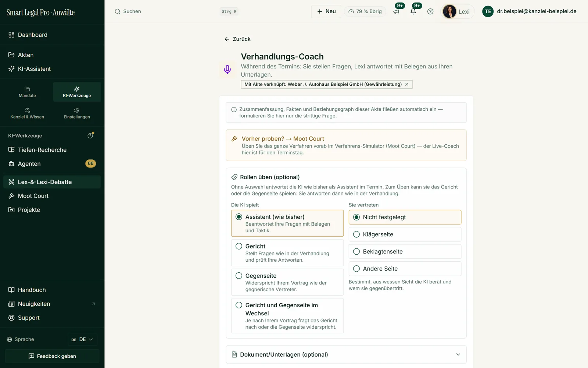Screen dimensions: 588x368
Task: Click the Neu button
Action: 326,11
